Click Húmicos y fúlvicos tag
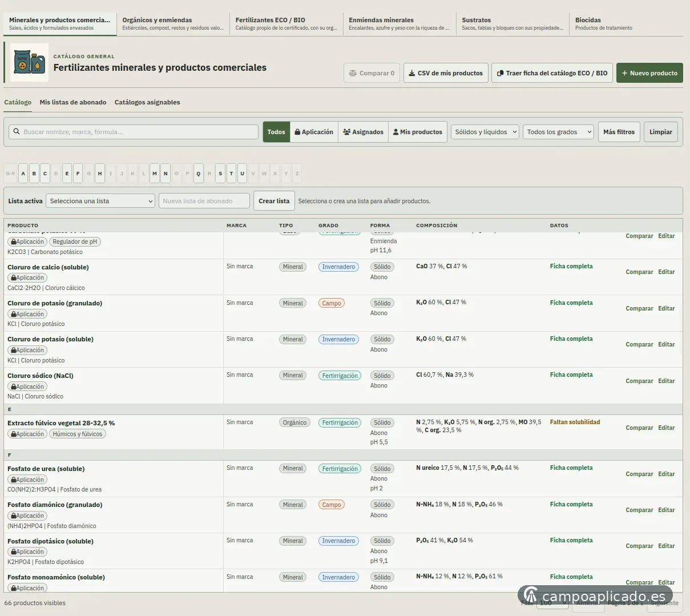690x616 pixels. [x=78, y=434]
